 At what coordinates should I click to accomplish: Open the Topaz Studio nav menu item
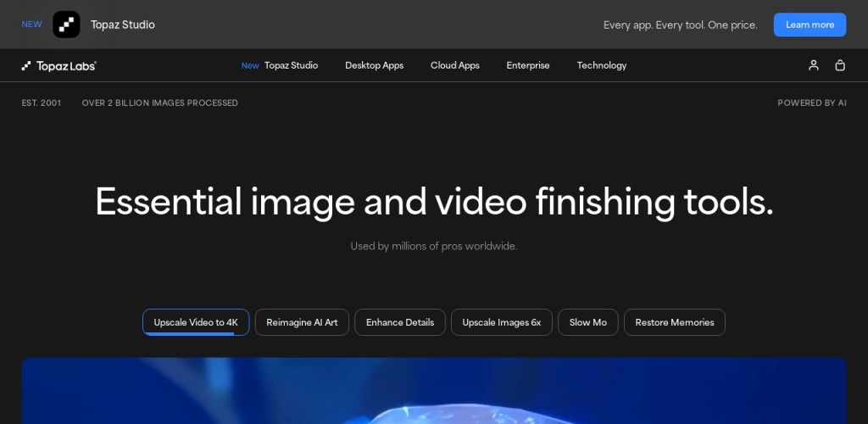click(x=290, y=65)
